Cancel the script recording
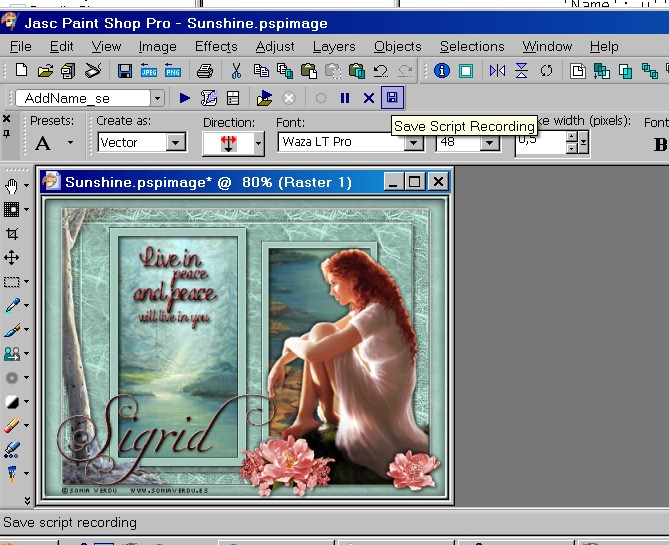This screenshot has width=669, height=545. [369, 99]
